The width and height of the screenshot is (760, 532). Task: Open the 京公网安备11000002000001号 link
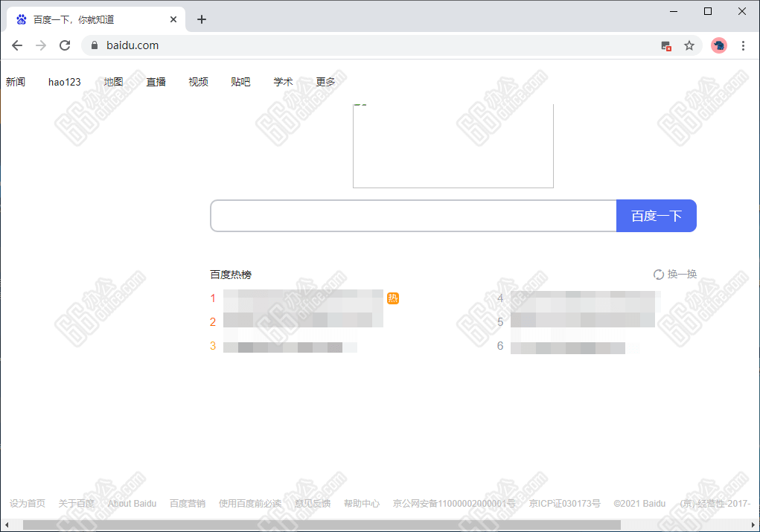pos(454,504)
